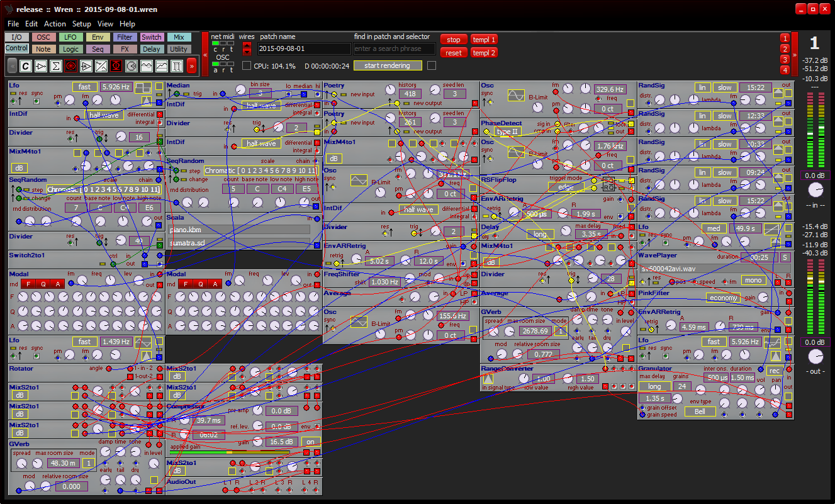Tick the checkbox next to CPU readout
This screenshot has height=504, width=835.
pyautogui.click(x=247, y=65)
